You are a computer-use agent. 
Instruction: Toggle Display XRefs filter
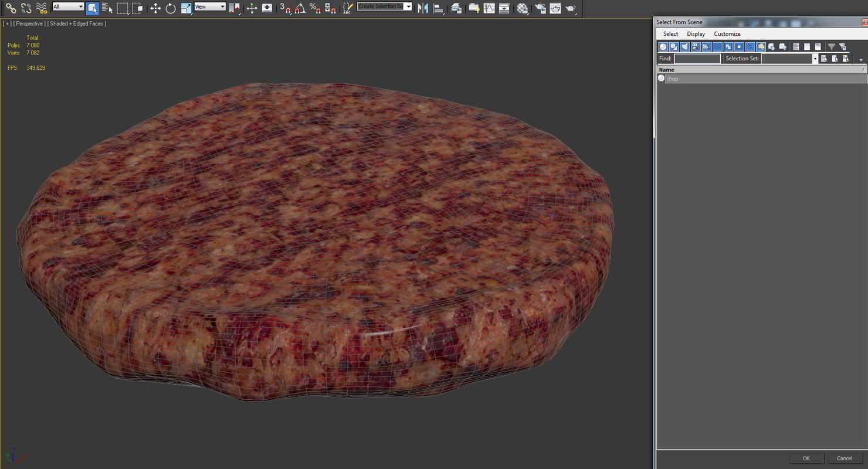coord(739,47)
